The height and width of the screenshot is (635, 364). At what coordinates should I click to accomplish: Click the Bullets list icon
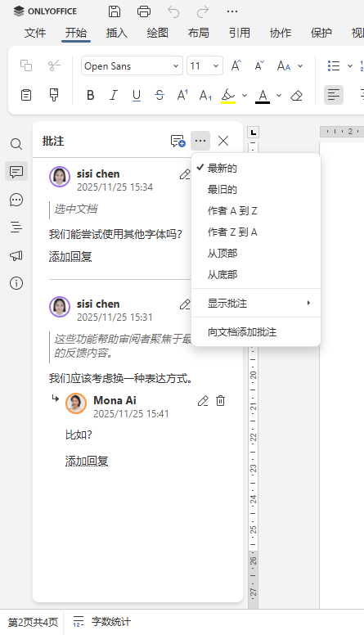tap(334, 65)
